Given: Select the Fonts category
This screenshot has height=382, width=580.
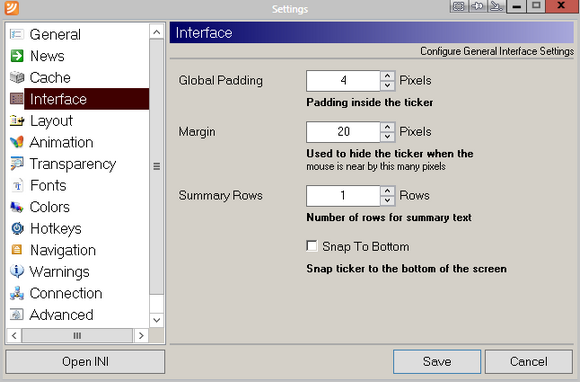Looking at the screenshot, I should pyautogui.click(x=48, y=185).
